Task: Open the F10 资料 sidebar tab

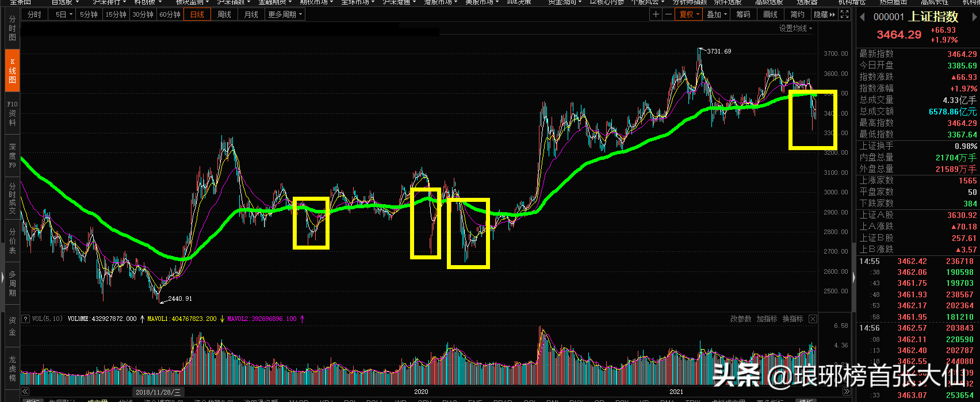Action: pos(12,113)
